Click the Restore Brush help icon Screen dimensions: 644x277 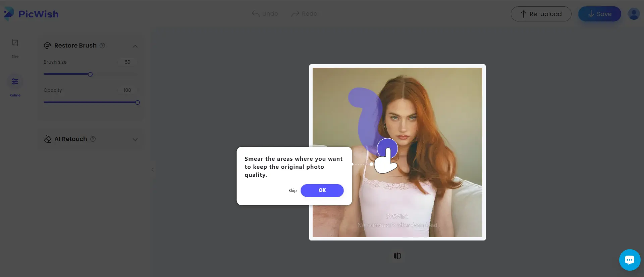[x=103, y=46]
